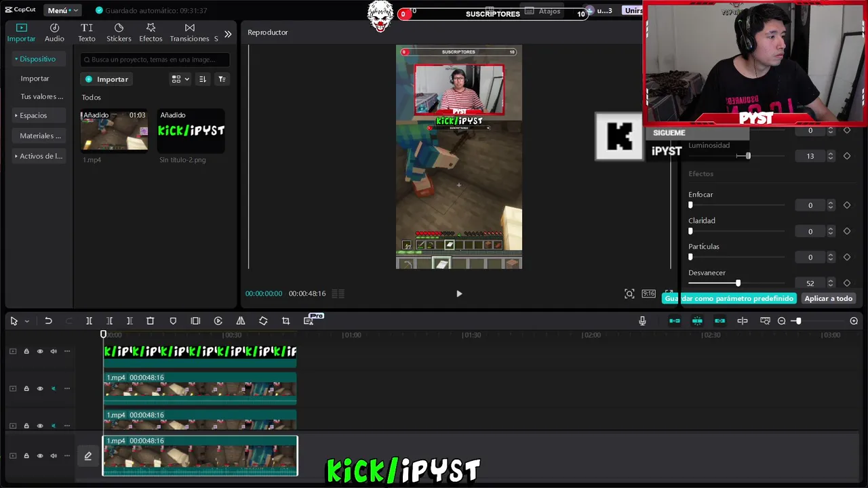The image size is (868, 488).
Task: Adjust the Desvanecer slider
Action: [738, 283]
